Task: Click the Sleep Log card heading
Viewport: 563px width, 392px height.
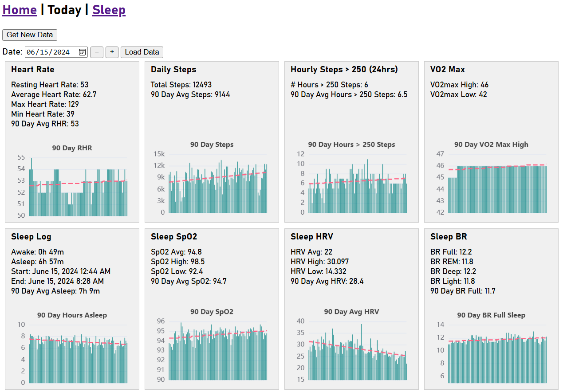Action: [x=31, y=237]
